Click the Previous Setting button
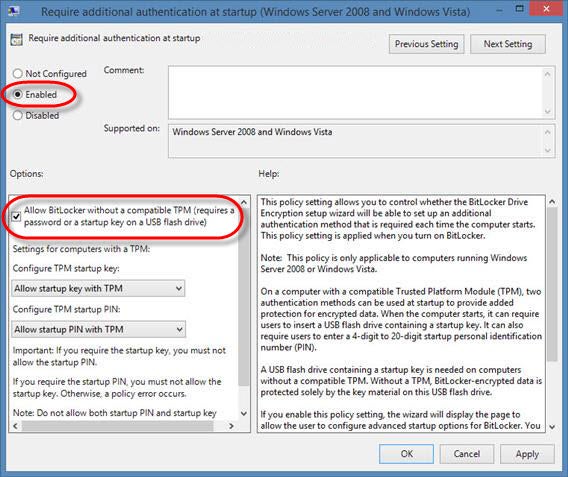Viewport: 568px width, 477px height. coord(426,44)
